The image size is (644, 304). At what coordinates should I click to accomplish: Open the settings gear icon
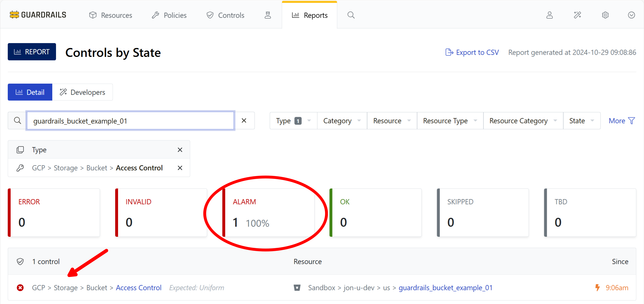pos(605,15)
